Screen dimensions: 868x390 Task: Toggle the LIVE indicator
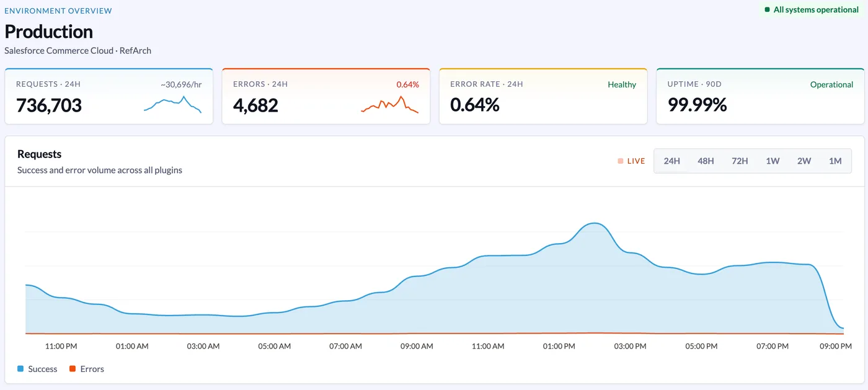tap(631, 161)
